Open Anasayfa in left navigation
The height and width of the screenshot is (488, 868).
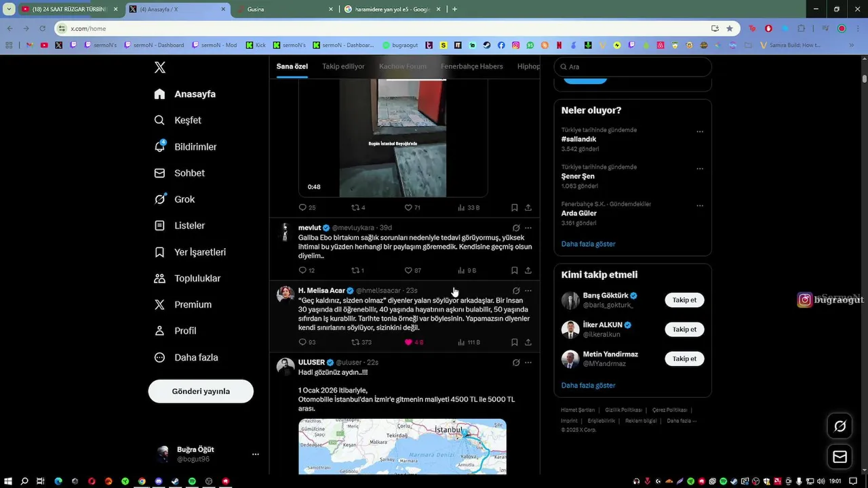click(185, 94)
